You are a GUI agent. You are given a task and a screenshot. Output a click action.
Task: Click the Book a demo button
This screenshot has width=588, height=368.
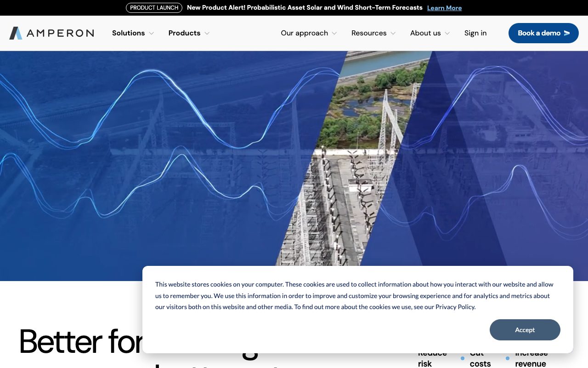click(x=543, y=33)
